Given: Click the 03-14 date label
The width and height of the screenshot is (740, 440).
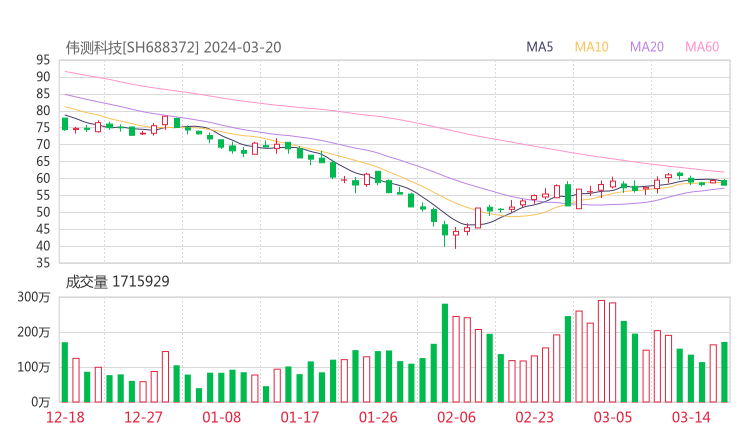Looking at the screenshot, I should tap(691, 417).
